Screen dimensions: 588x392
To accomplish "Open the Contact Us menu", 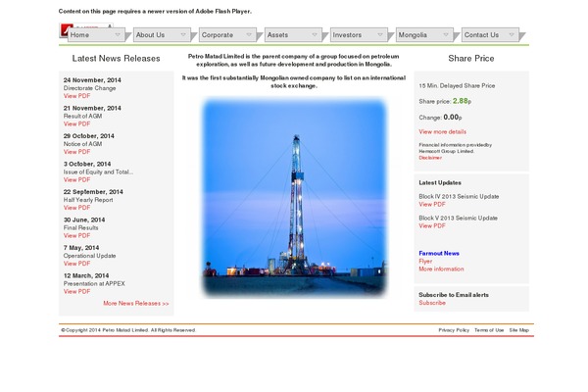I will (x=490, y=35).
